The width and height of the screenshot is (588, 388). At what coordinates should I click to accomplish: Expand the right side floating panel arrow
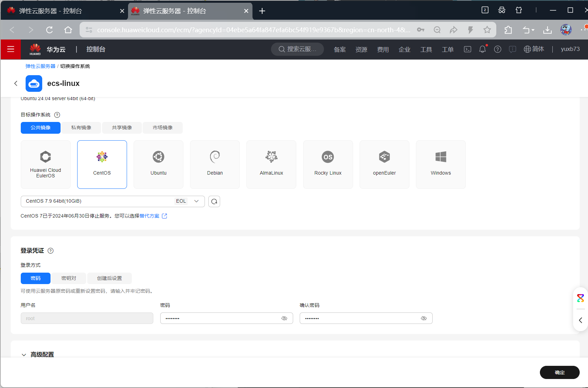tap(580, 320)
